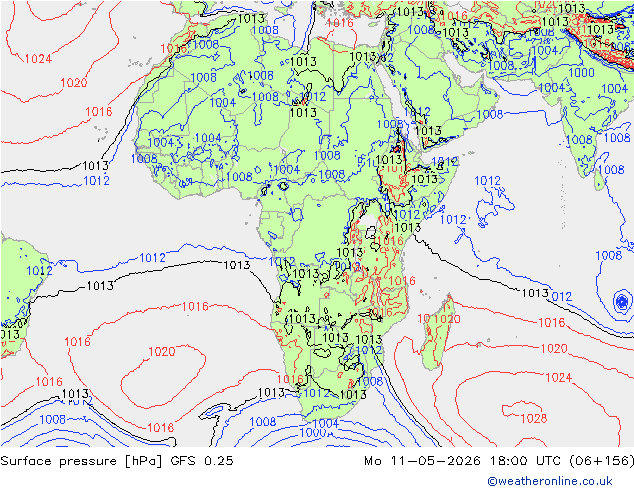Select the "1024" label southeast of Madagascar
Viewport: 634px width, 490px height.
559,377
